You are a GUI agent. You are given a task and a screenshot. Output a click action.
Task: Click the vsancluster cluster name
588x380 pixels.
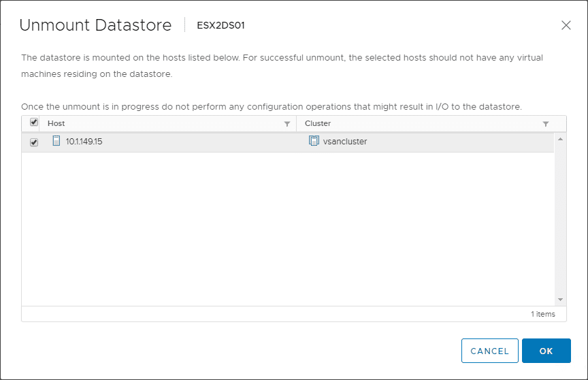coord(345,142)
